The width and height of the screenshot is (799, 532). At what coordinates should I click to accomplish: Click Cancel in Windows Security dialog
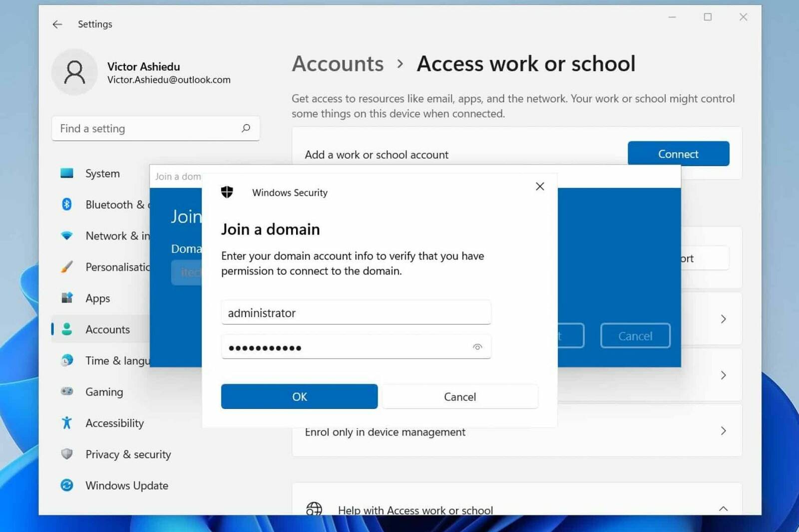[x=460, y=396]
